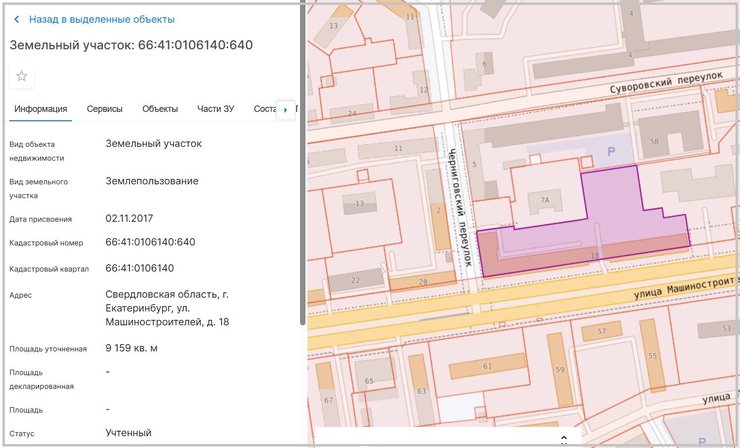Click the 'Вид объекта недвижимости' field label
This screenshot has height=448, width=740.
[x=36, y=151]
